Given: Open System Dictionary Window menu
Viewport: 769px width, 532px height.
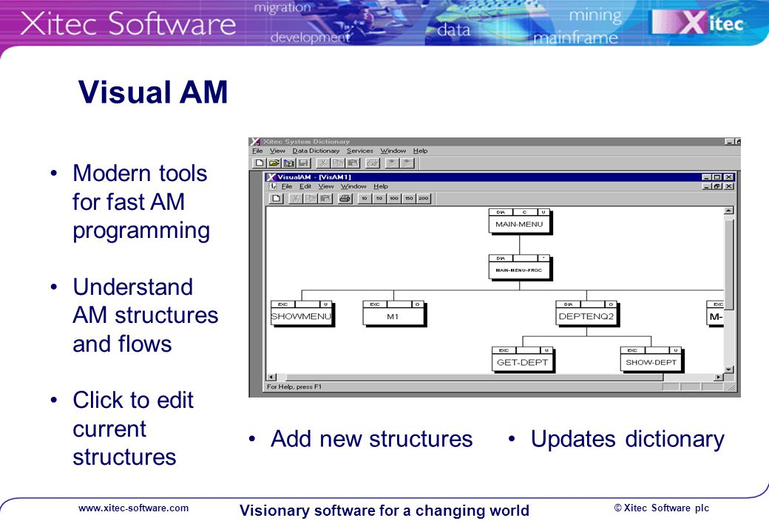Looking at the screenshot, I should coord(393,151).
